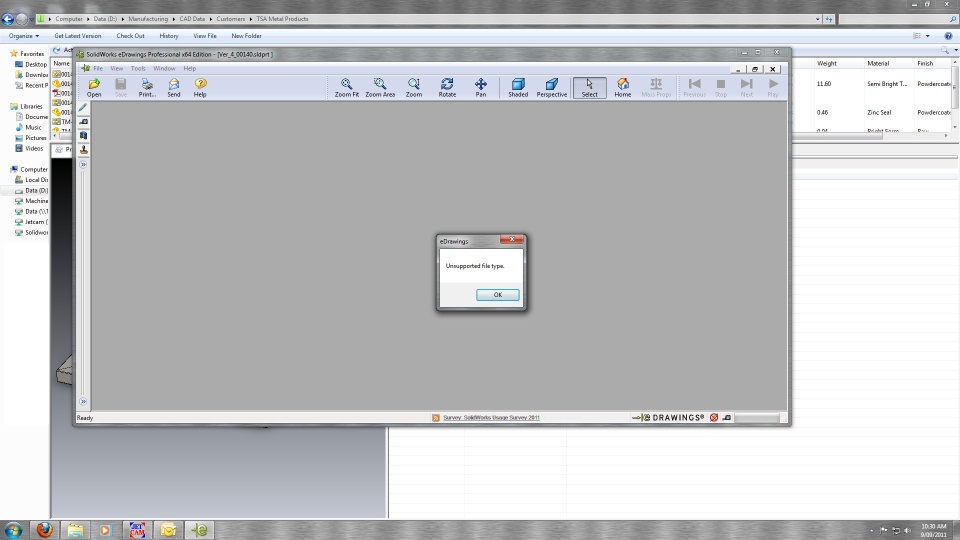Click the Markup pencil icon in left sidebar
This screenshot has height=540, width=960.
tap(83, 108)
